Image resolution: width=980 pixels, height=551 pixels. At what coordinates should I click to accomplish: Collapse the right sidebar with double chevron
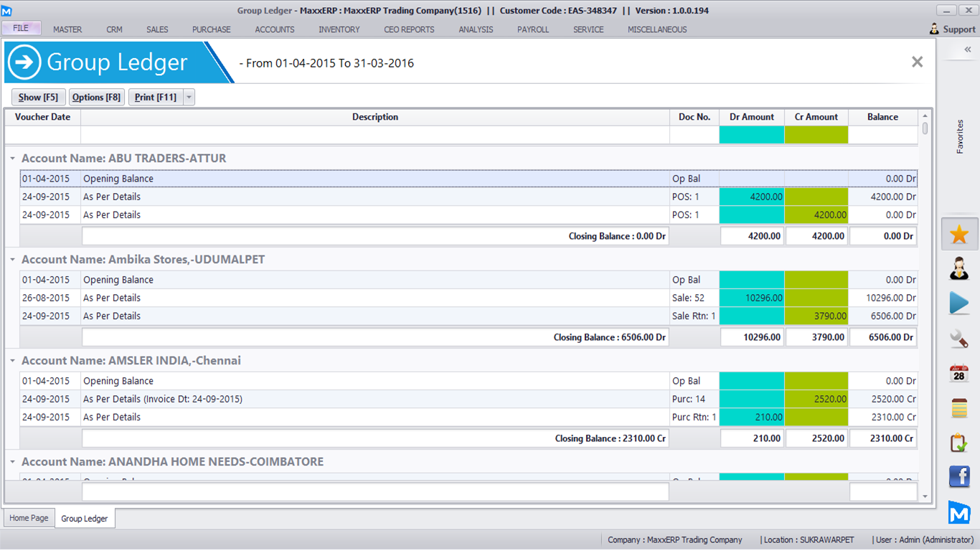[x=967, y=50]
